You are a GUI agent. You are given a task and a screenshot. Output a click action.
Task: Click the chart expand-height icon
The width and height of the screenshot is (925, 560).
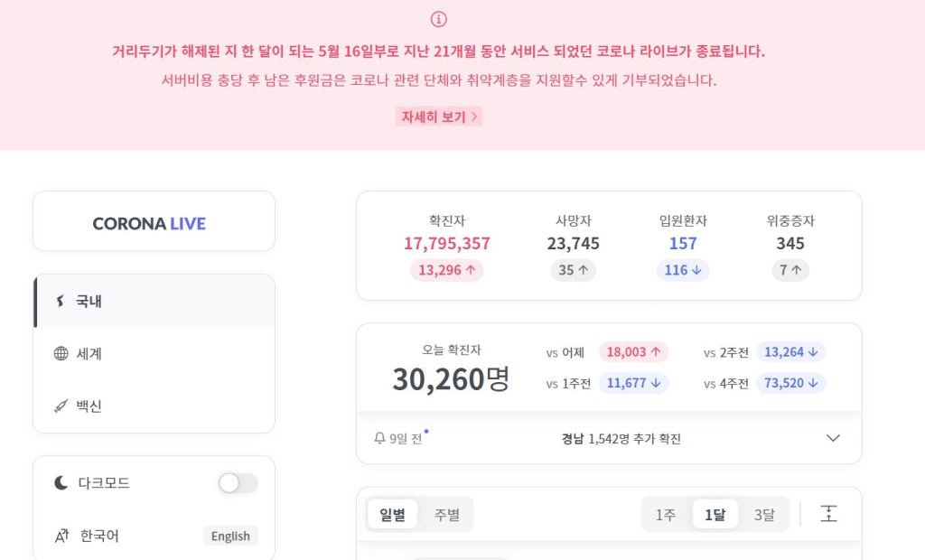click(x=829, y=514)
